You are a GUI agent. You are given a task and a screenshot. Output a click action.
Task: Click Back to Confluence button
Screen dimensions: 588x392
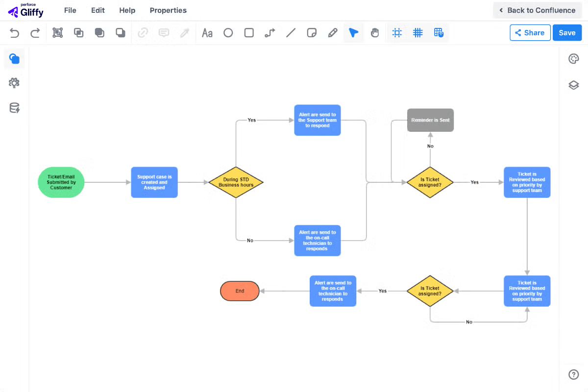(538, 10)
